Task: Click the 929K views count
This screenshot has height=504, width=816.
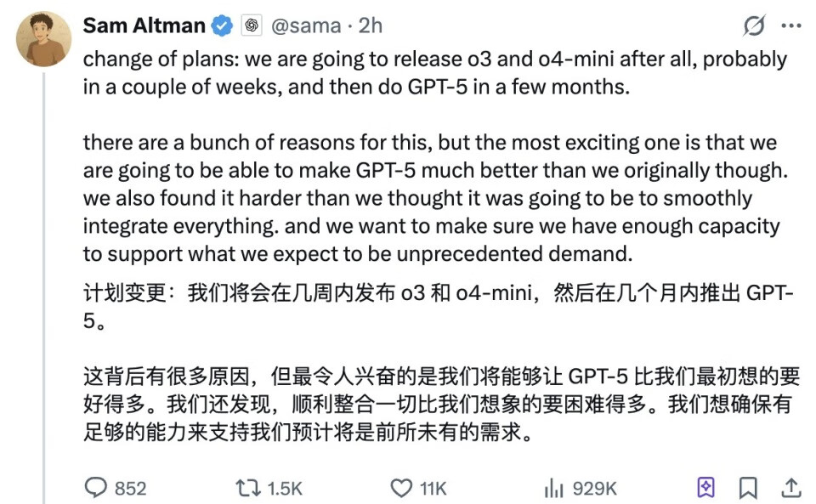Action: (594, 488)
